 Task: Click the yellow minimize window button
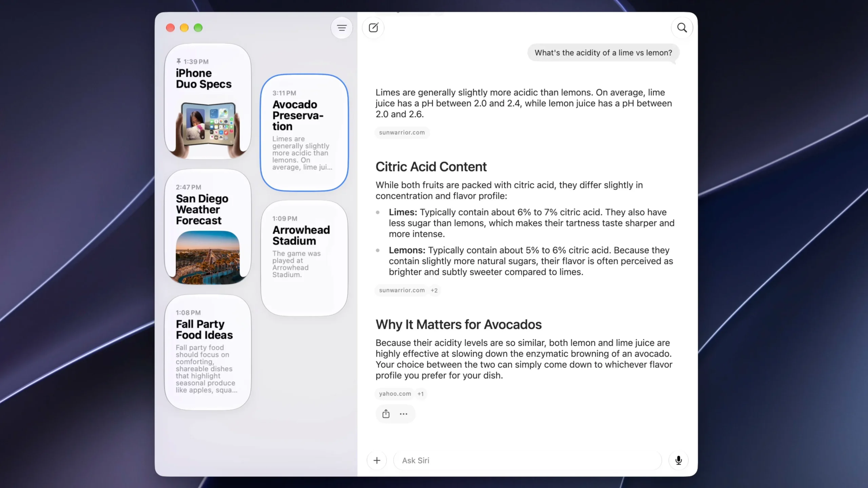(184, 28)
